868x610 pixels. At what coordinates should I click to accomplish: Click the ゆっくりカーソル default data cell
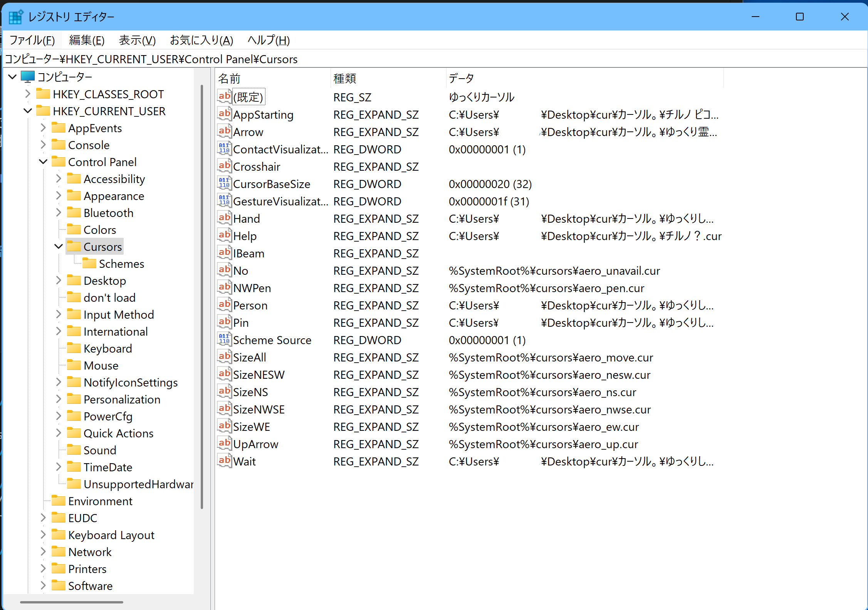[481, 97]
